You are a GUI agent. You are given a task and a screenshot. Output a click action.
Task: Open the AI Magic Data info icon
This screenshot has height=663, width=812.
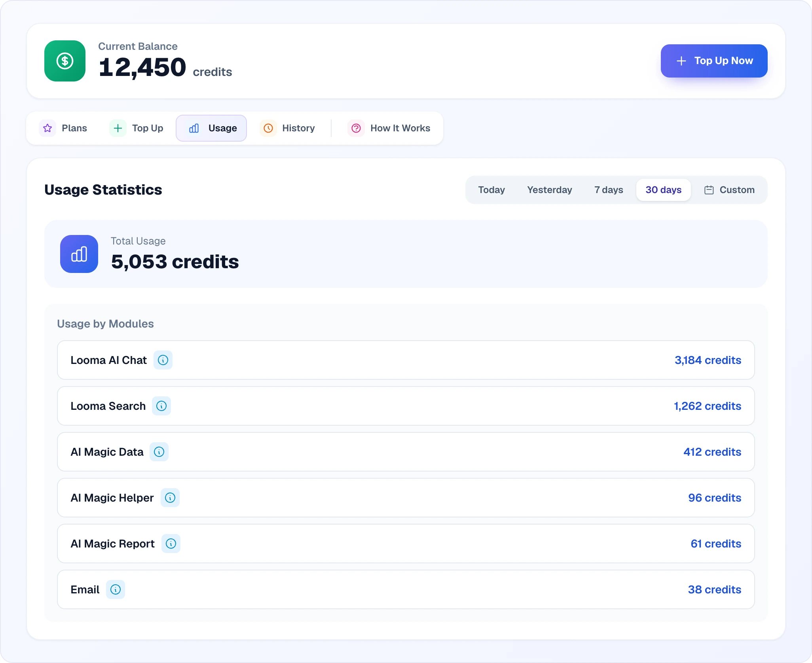point(159,452)
